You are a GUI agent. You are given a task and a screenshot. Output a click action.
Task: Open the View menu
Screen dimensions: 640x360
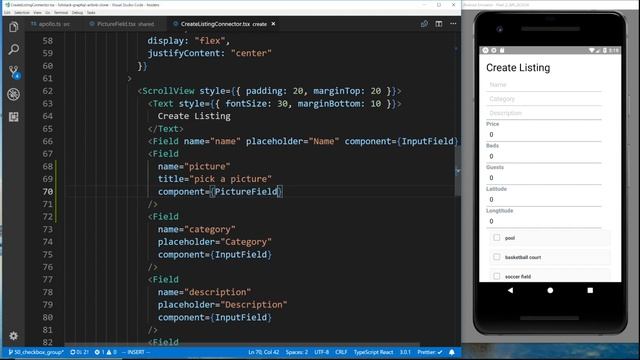37,13
